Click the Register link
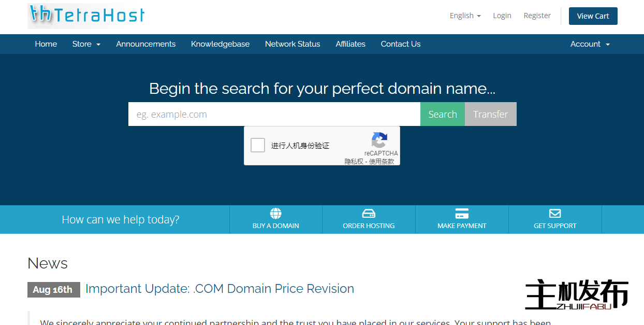644x325 pixels. pos(537,16)
